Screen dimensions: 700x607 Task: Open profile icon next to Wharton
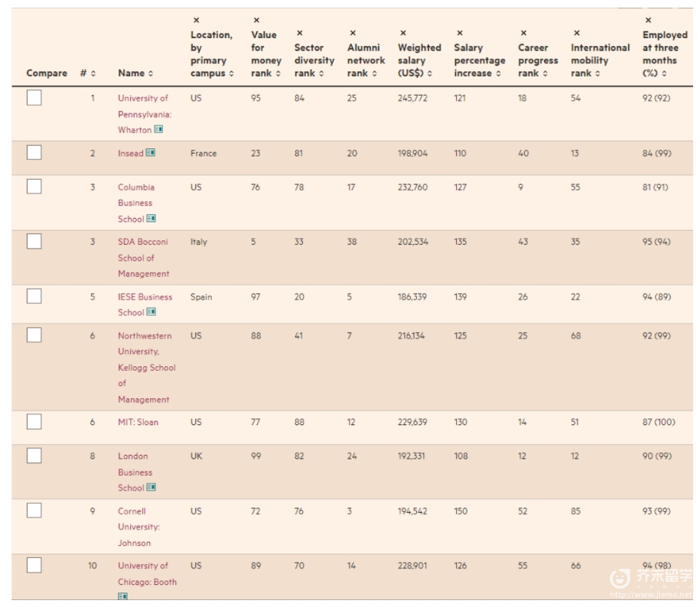158,129
